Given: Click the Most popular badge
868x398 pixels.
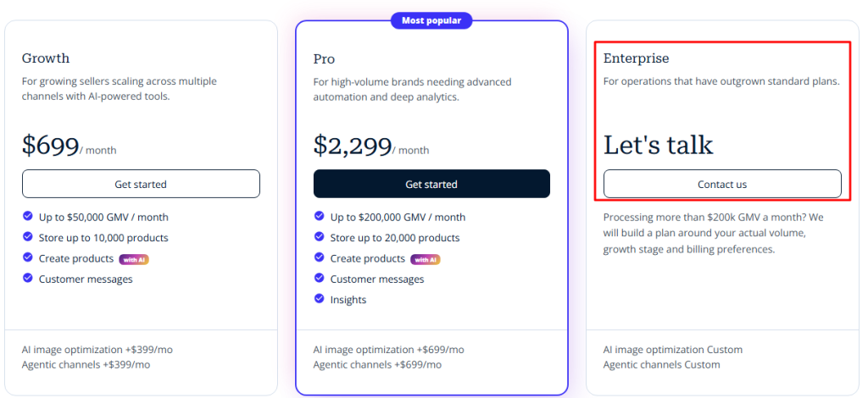Looking at the screenshot, I should (x=431, y=20).
